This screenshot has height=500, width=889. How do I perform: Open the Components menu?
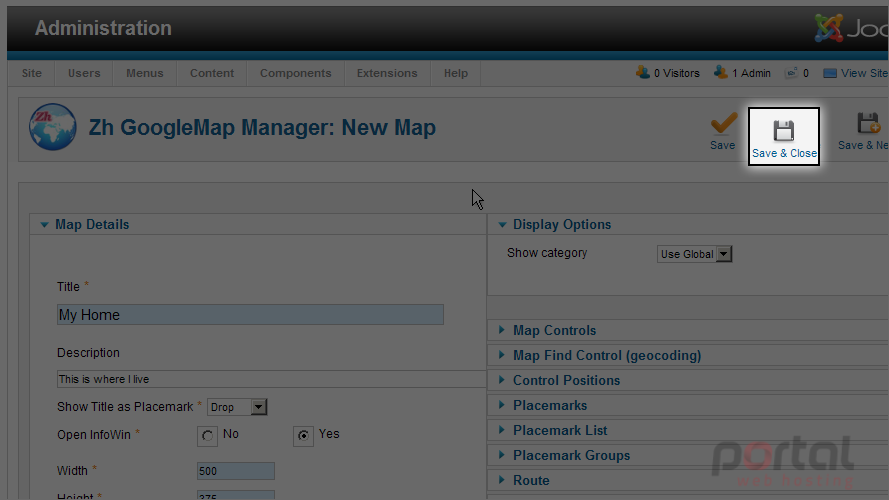295,73
